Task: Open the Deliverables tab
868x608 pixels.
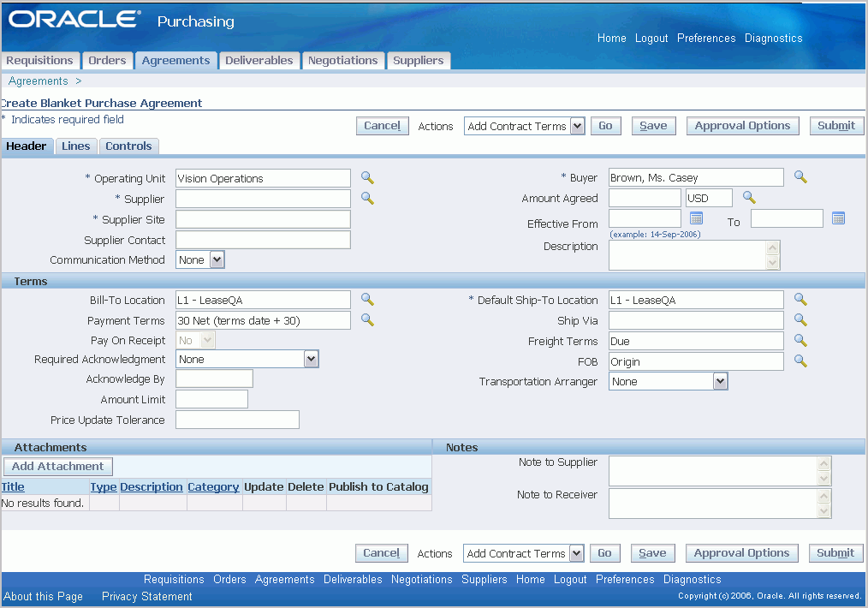Action: point(259,60)
